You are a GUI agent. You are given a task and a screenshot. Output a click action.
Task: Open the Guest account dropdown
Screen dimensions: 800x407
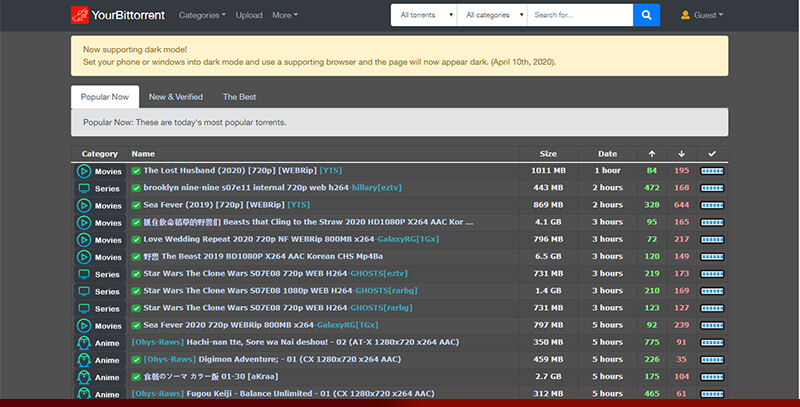pos(702,15)
